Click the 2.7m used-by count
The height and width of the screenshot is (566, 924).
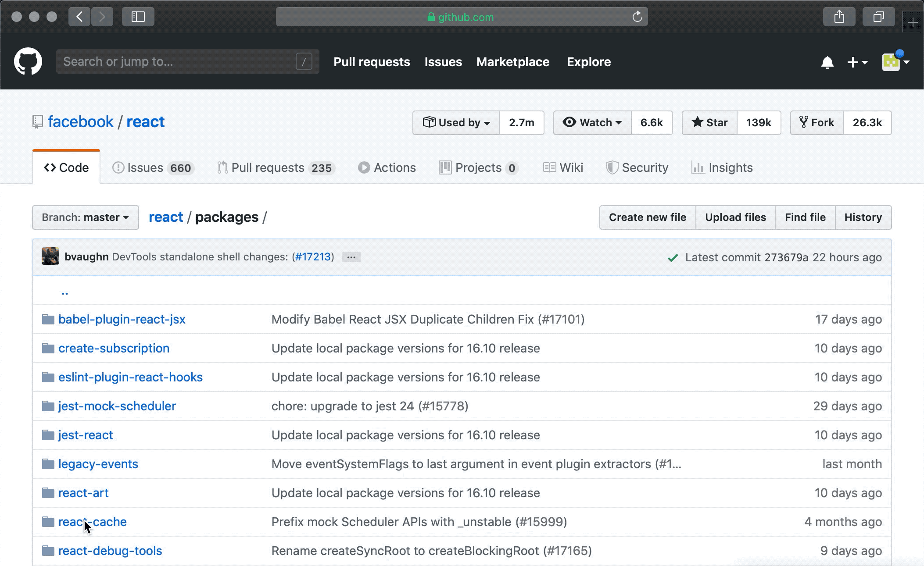pos(522,123)
